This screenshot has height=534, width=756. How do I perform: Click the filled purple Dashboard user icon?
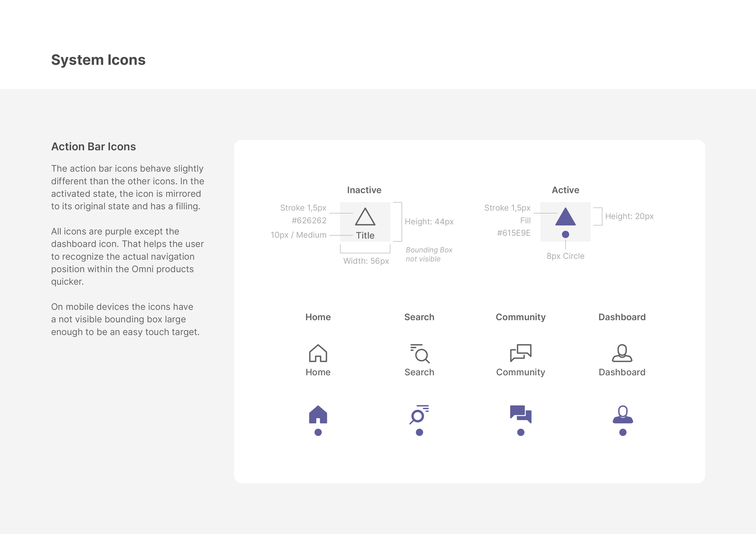pos(622,414)
